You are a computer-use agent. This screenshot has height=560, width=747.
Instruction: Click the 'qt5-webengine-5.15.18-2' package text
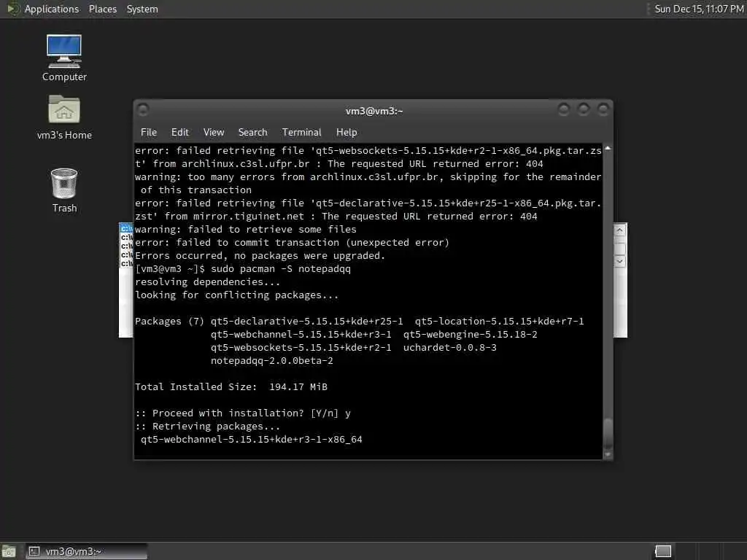(x=471, y=334)
